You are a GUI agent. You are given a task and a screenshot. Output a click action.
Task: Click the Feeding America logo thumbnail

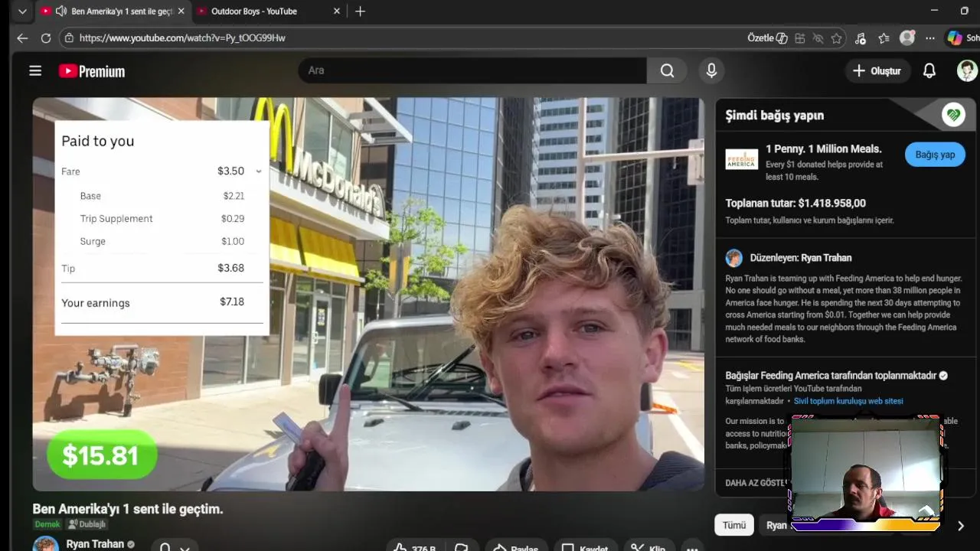[741, 158]
